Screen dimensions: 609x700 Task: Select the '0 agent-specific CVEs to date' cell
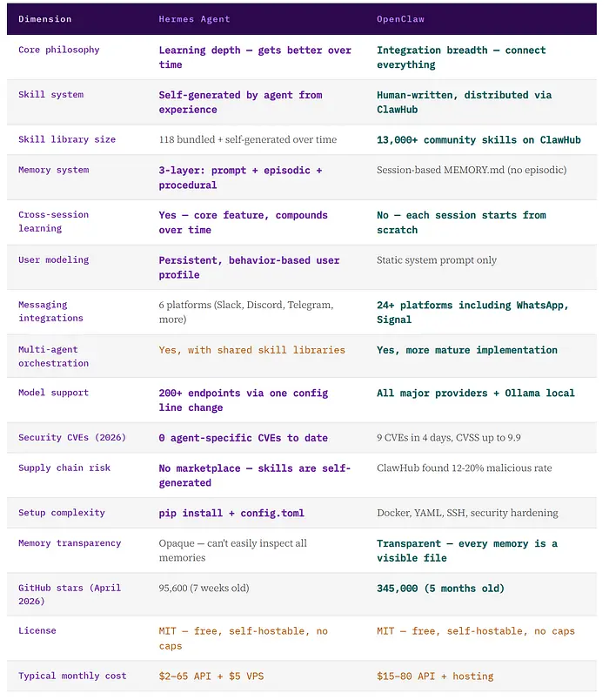(244, 438)
